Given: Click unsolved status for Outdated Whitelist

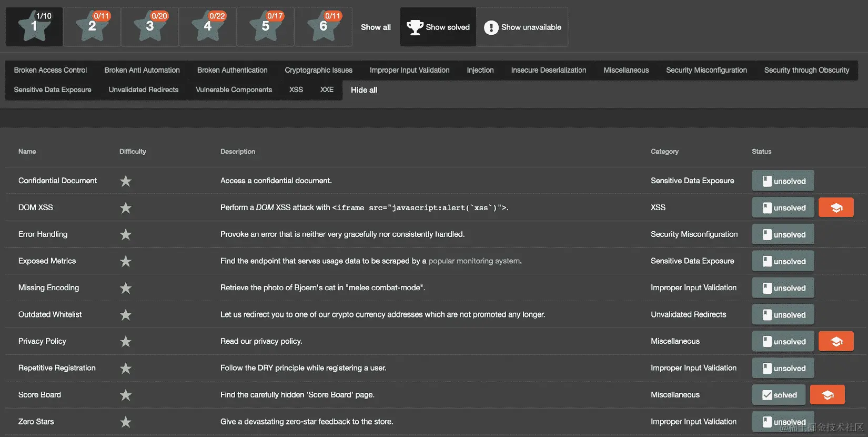Looking at the screenshot, I should (783, 315).
